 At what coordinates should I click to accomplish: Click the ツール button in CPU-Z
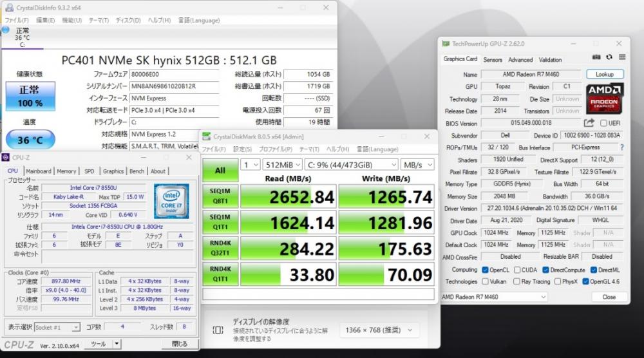[99, 344]
